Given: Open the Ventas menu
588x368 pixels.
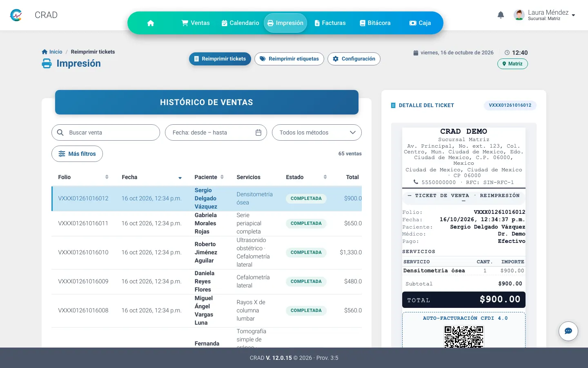Looking at the screenshot, I should point(196,23).
